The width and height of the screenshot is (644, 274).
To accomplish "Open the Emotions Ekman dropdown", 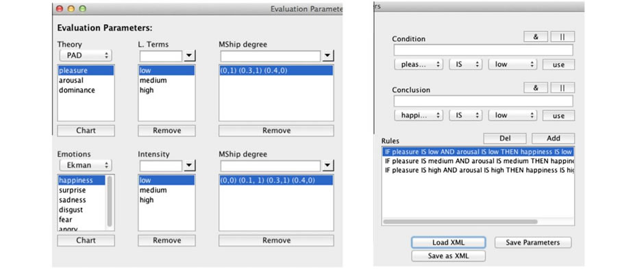I will click(x=86, y=165).
